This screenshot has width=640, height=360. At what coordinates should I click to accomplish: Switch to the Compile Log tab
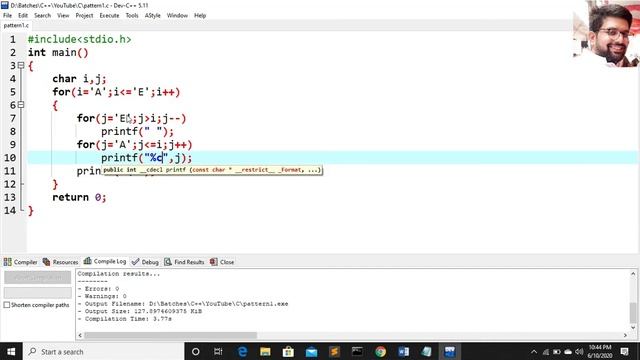[x=105, y=261]
